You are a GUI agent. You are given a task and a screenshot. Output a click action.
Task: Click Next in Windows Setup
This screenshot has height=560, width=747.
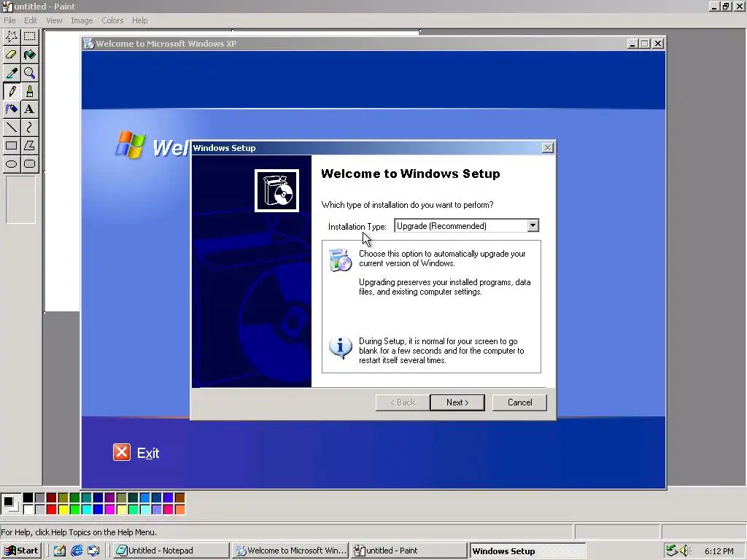(457, 402)
